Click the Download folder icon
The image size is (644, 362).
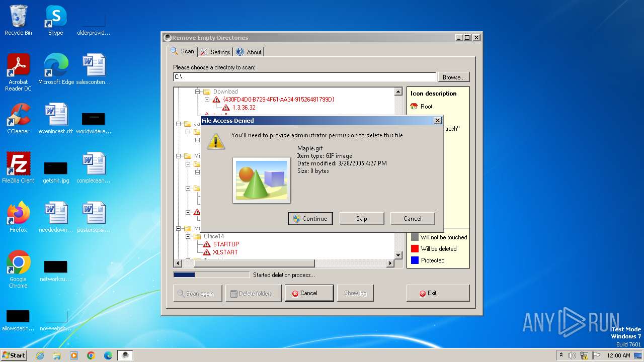click(206, 92)
